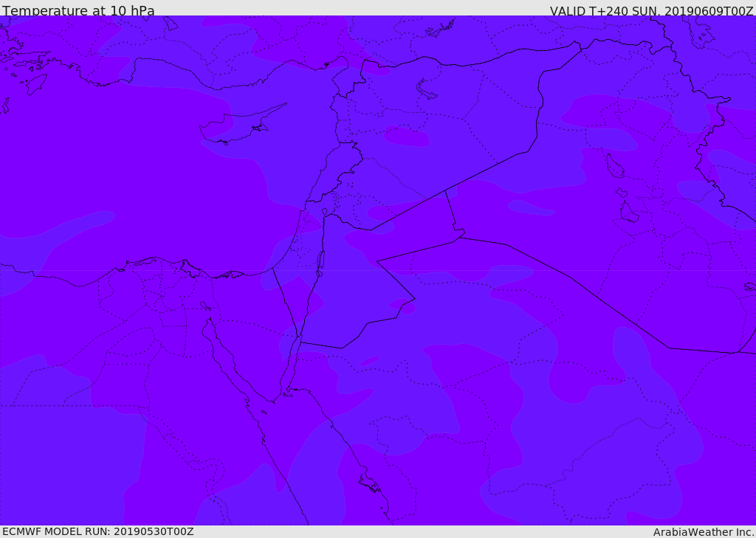Viewport: 756px width, 538px height.
Task: Click the "ArabiaWeather Inc." credit text
Action: [x=704, y=532]
